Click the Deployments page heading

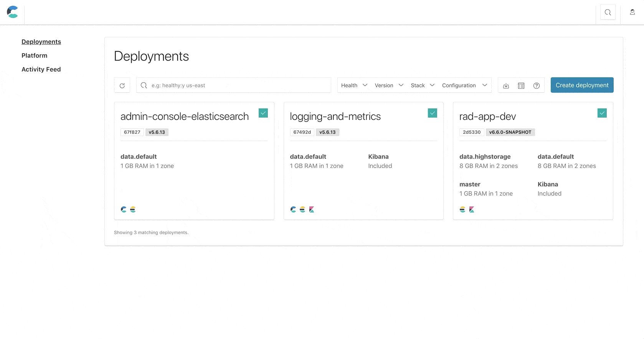click(x=151, y=56)
